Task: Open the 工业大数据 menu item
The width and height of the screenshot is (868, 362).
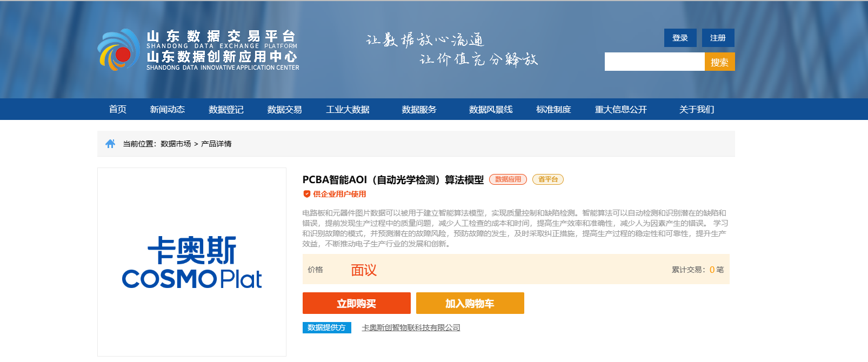Action: coord(348,109)
